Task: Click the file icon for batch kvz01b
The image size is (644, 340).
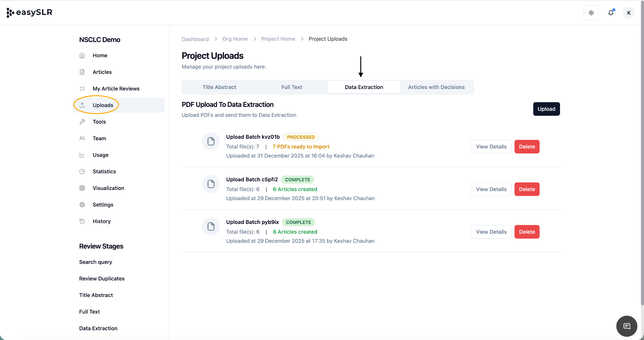Action: click(x=211, y=142)
